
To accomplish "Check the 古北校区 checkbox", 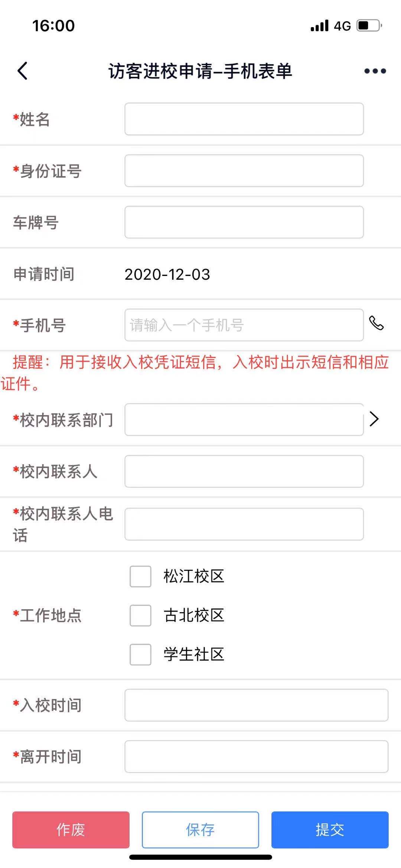I will click(x=140, y=615).
